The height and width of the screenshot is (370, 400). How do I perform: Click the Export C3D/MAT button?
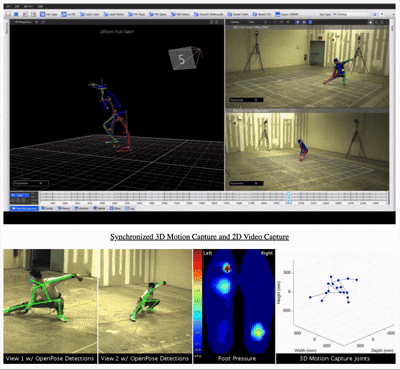point(287,14)
